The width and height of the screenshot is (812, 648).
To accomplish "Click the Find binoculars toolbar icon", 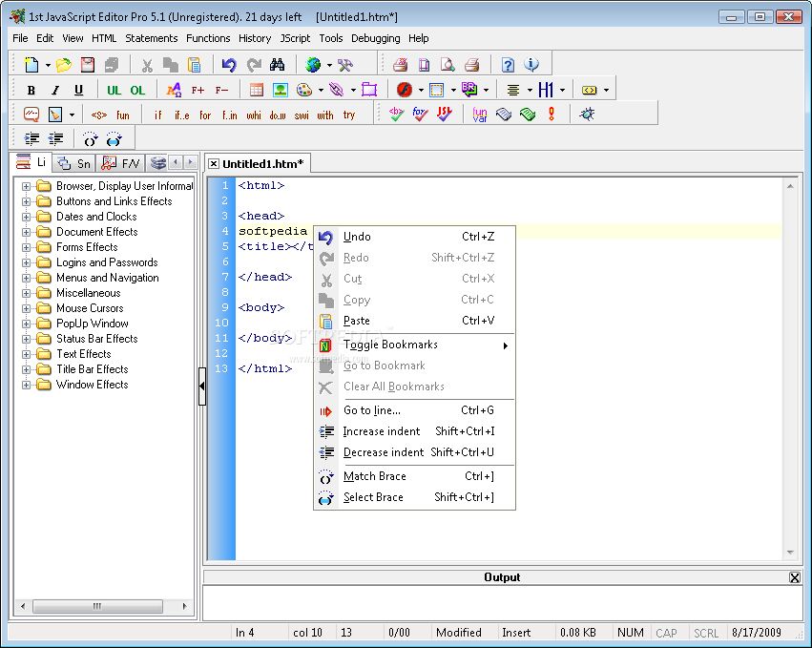I will [278, 65].
